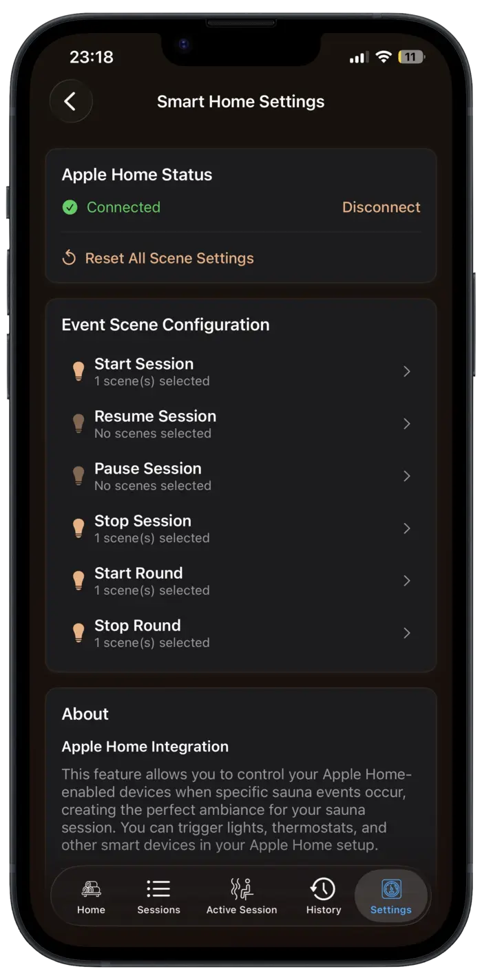Switch to the Home tab
This screenshot has width=482, height=980.
click(91, 888)
